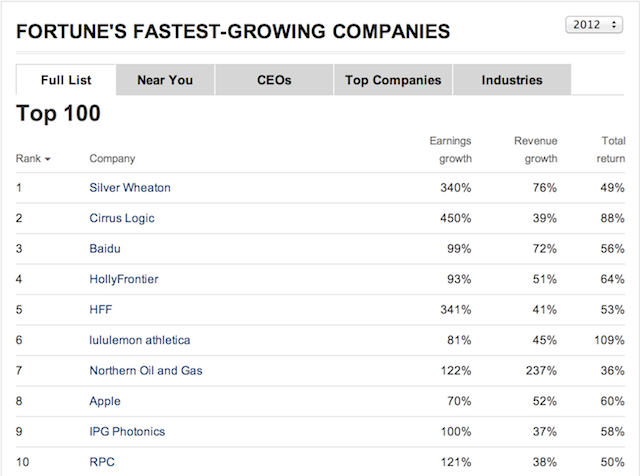Open Baidu company page
Image resolution: width=640 pixels, height=476 pixels.
click(105, 248)
